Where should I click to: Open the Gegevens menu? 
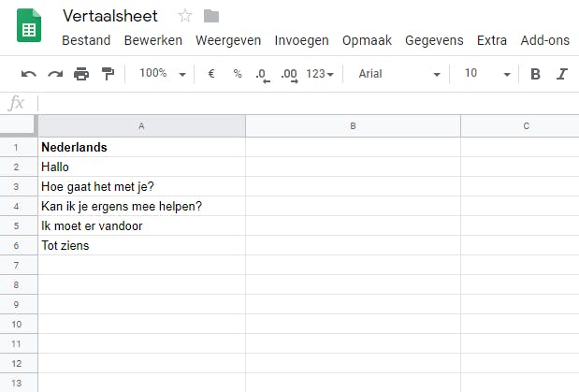pyautogui.click(x=434, y=40)
